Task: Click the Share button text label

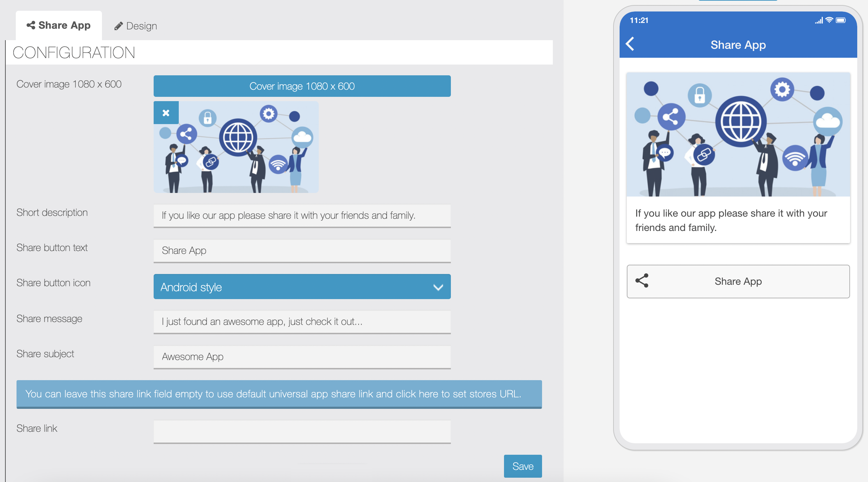Action: pos(52,248)
